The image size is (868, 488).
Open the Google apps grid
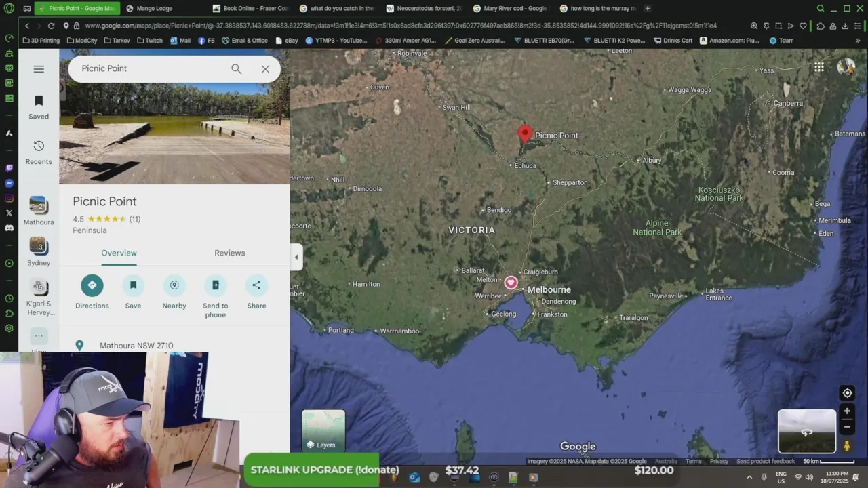(819, 67)
